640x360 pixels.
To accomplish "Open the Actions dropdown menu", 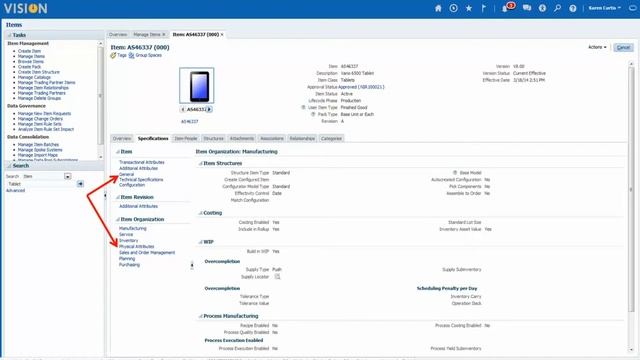I will [x=597, y=47].
